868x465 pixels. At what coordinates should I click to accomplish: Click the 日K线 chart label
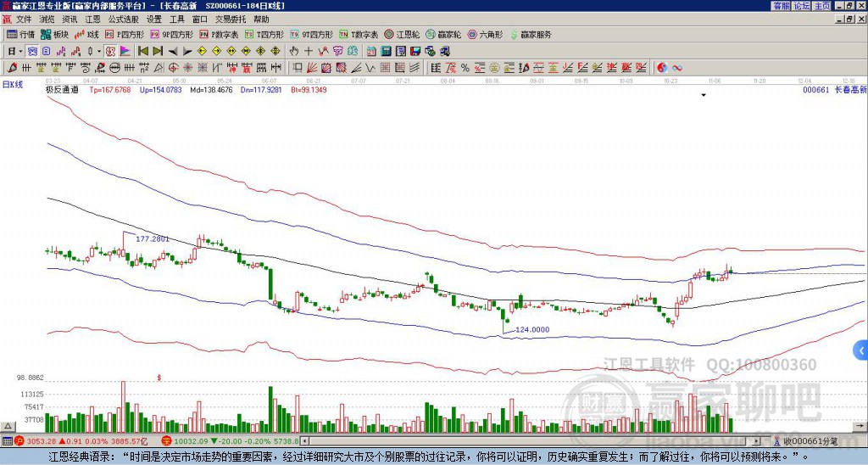tap(13, 85)
